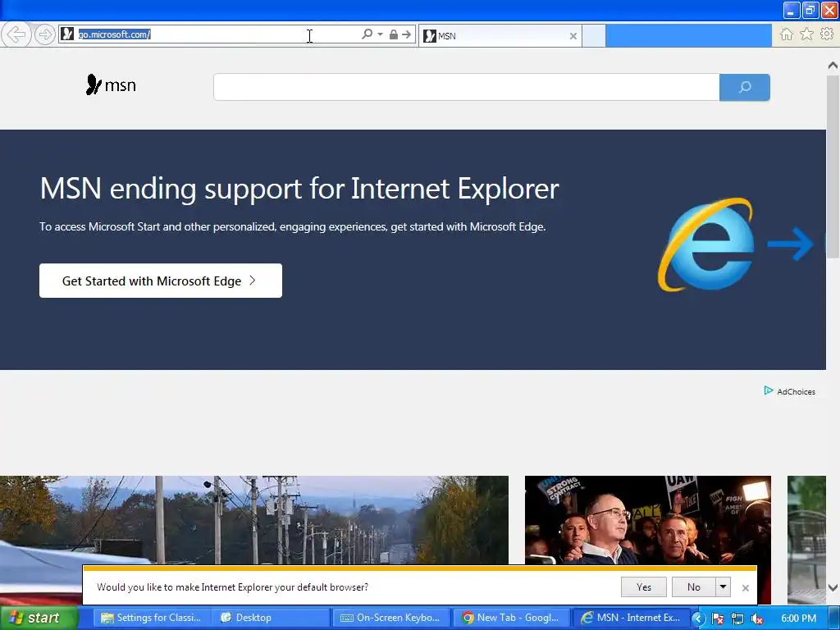Open the Tools gear menu
840x630 pixels.
point(827,34)
